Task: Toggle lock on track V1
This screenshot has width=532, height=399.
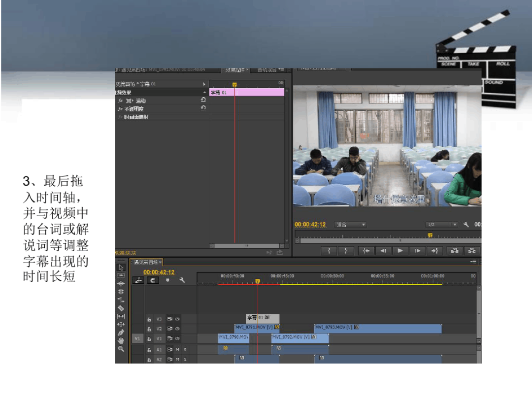Action: [149, 338]
